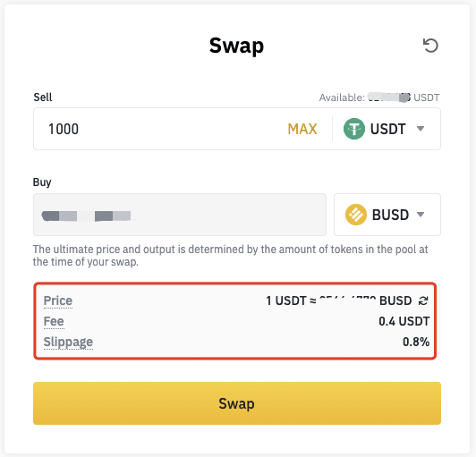The width and height of the screenshot is (476, 457).
Task: Click the reset history icon beside Swap title
Action: point(430,46)
